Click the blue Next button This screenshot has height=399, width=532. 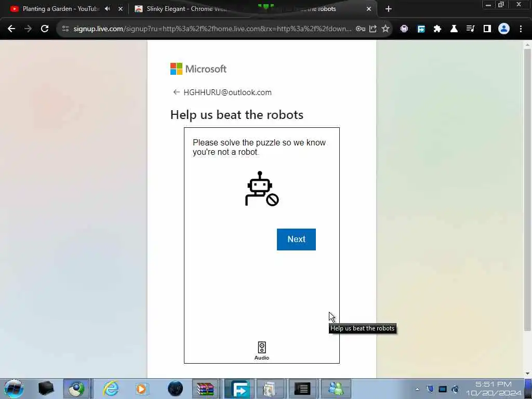[x=296, y=239]
